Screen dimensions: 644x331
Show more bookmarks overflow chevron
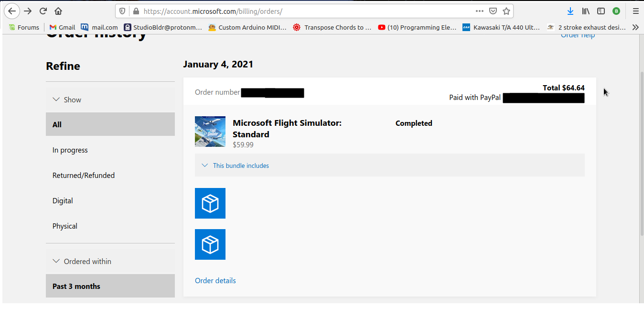635,27
